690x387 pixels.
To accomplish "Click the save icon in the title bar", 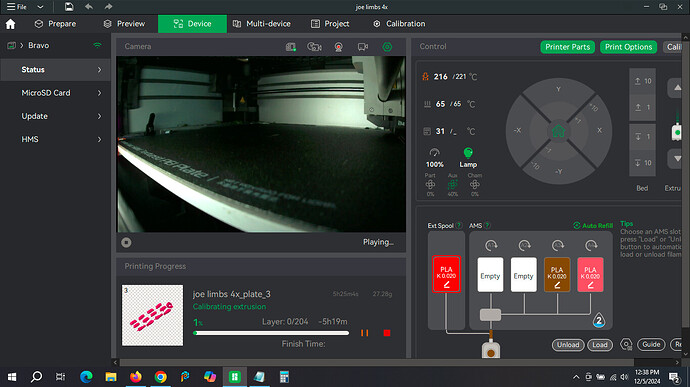I will click(x=69, y=7).
